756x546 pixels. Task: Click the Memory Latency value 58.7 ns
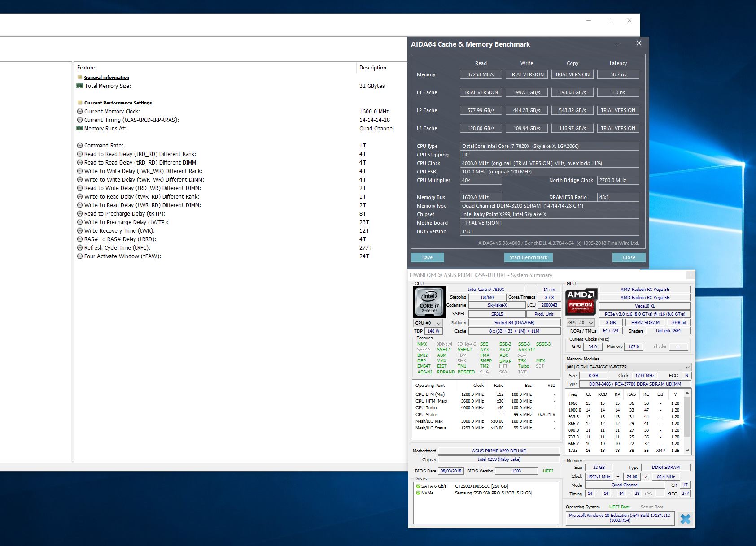click(618, 74)
